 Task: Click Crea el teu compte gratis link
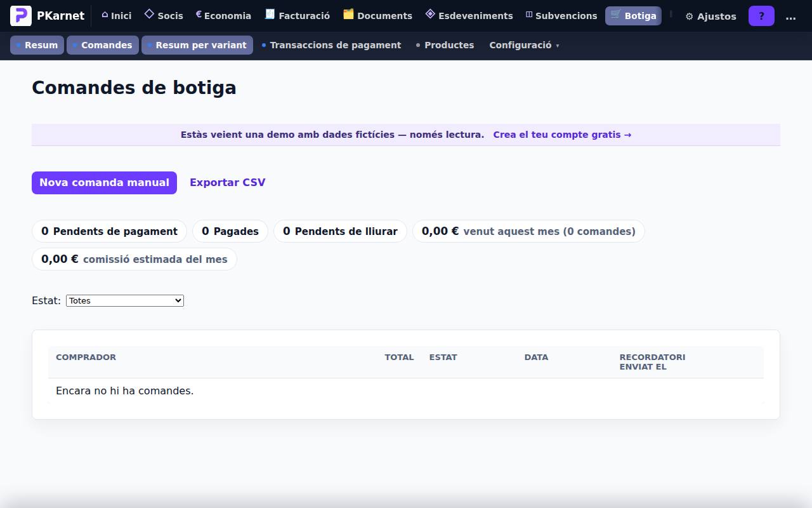(x=562, y=135)
